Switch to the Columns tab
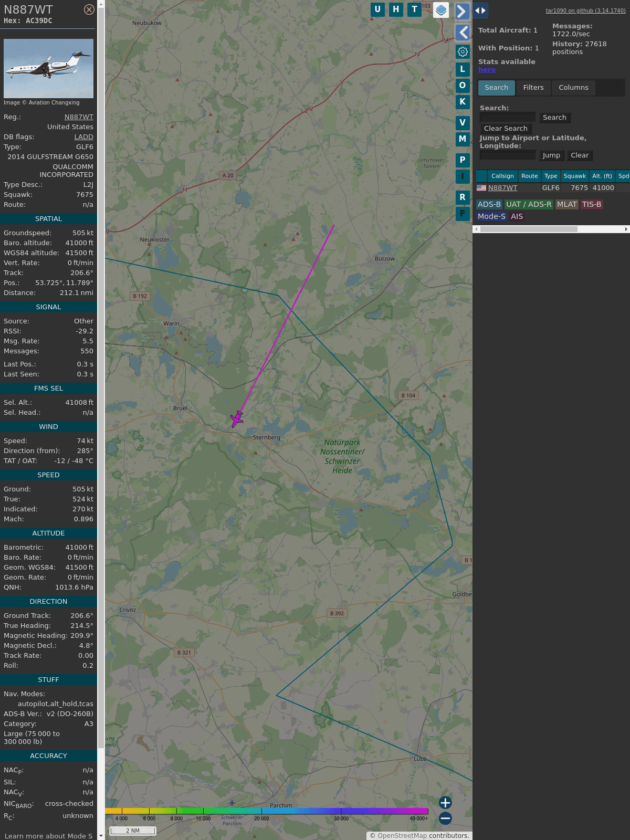 tap(573, 88)
